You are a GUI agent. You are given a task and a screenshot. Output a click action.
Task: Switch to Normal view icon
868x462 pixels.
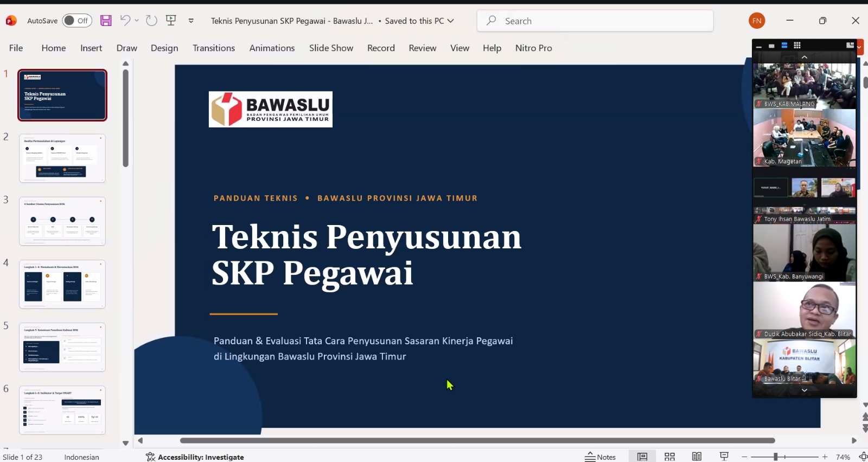point(642,457)
